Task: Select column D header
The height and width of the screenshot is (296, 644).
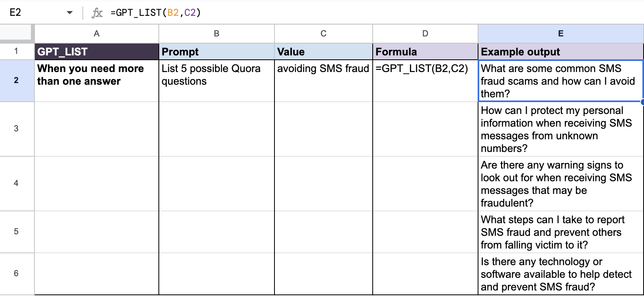Action: coord(425,34)
